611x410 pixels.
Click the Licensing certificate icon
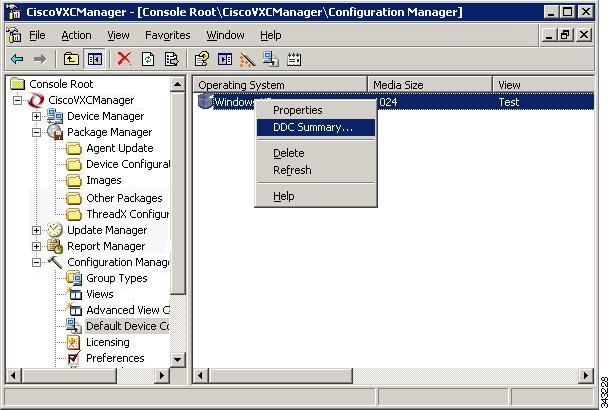[x=73, y=342]
